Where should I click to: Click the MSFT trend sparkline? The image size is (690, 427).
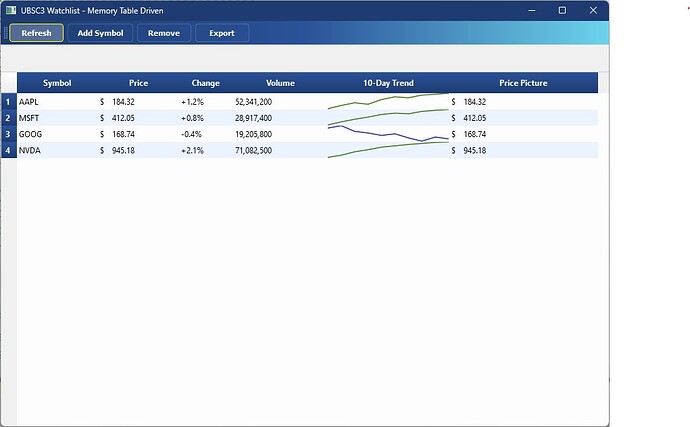point(388,117)
